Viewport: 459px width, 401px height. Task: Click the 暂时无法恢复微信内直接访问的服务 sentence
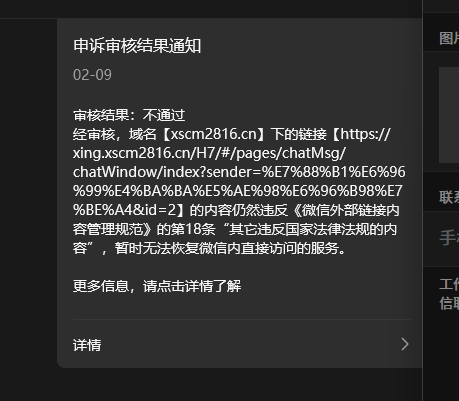pyautogui.click(x=230, y=248)
